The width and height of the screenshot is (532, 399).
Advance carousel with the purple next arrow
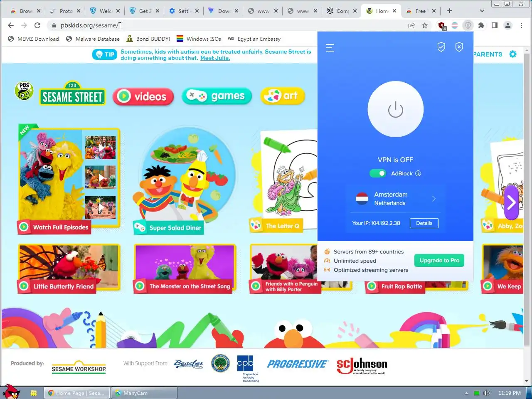[511, 202]
